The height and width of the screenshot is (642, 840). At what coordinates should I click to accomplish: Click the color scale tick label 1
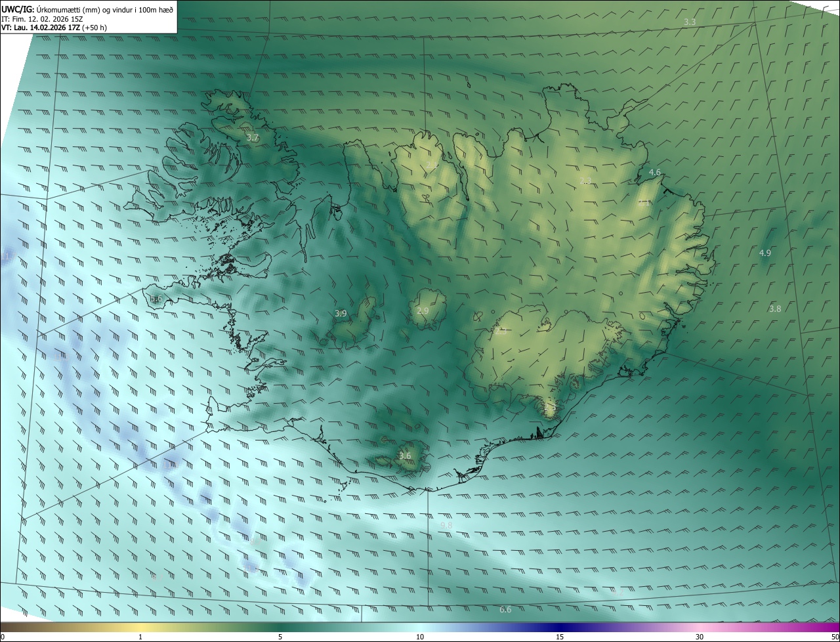[x=140, y=637]
